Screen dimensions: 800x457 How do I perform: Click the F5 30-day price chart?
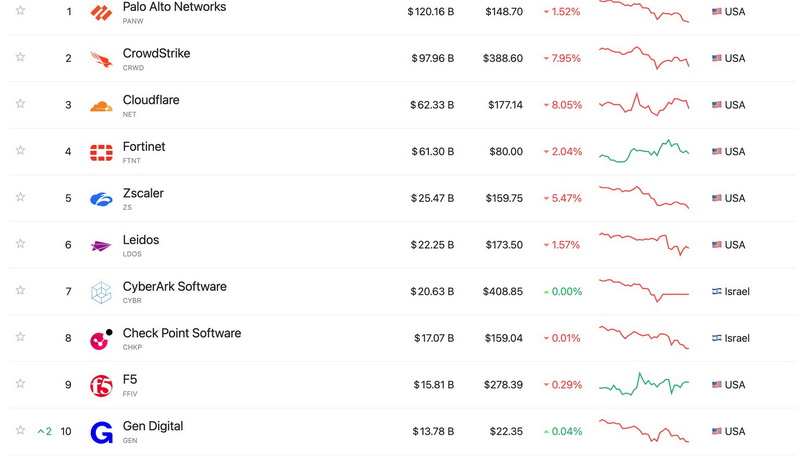644,384
